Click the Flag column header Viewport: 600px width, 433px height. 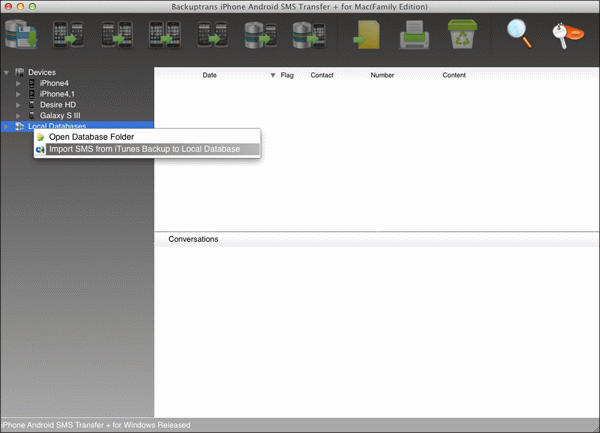tap(287, 75)
